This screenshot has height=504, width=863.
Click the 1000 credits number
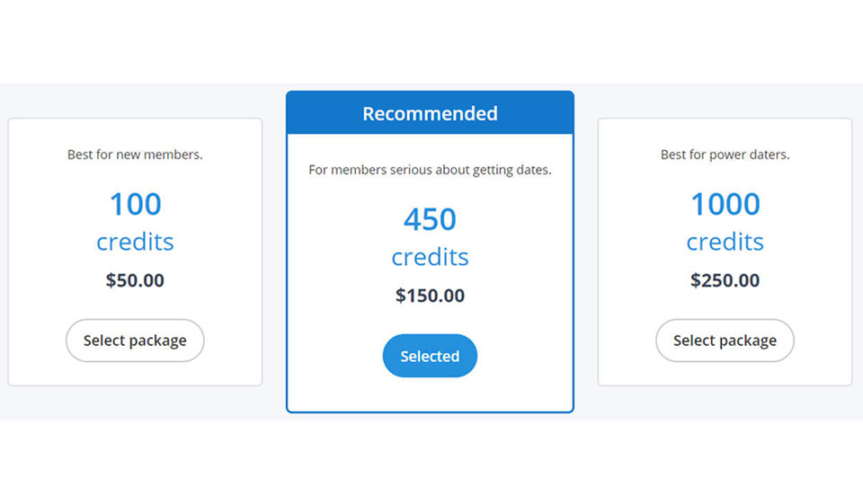(725, 204)
